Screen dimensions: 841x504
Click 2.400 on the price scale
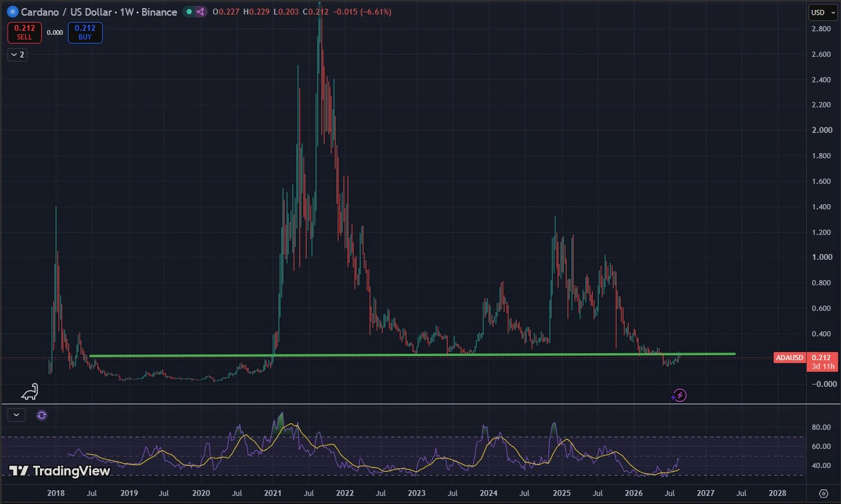[x=821, y=80]
